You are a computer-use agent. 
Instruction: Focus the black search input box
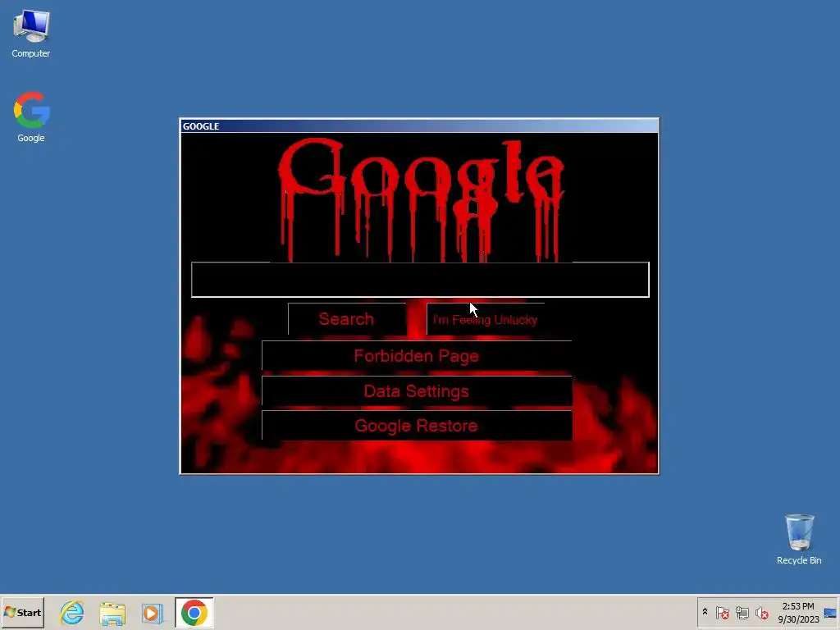420,280
